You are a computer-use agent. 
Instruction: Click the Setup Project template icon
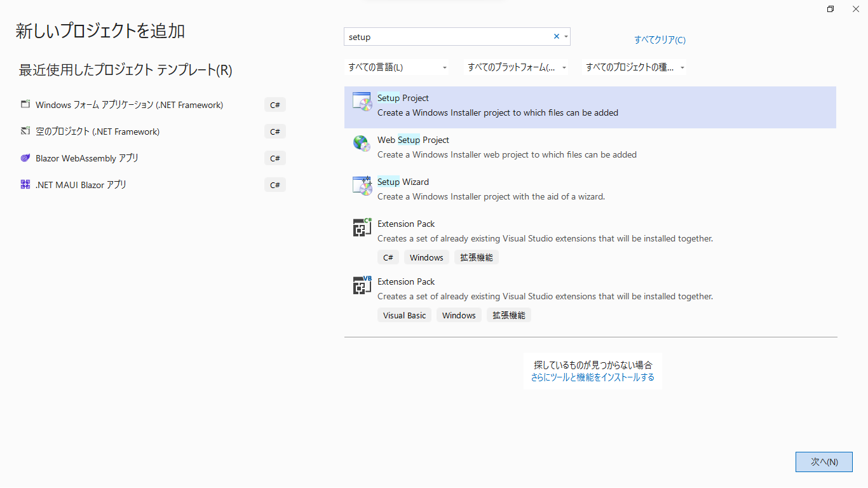click(362, 102)
